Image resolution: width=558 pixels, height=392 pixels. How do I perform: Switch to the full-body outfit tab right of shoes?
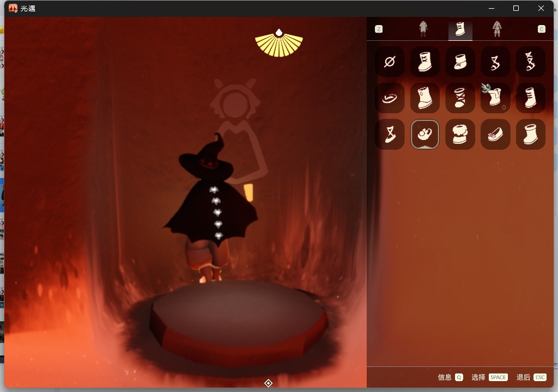pyautogui.click(x=496, y=29)
